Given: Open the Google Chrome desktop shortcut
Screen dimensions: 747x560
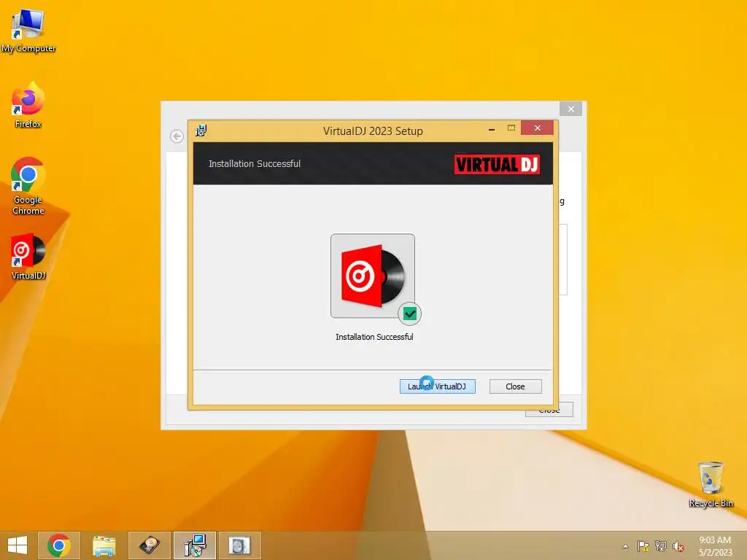Looking at the screenshot, I should click(x=28, y=186).
